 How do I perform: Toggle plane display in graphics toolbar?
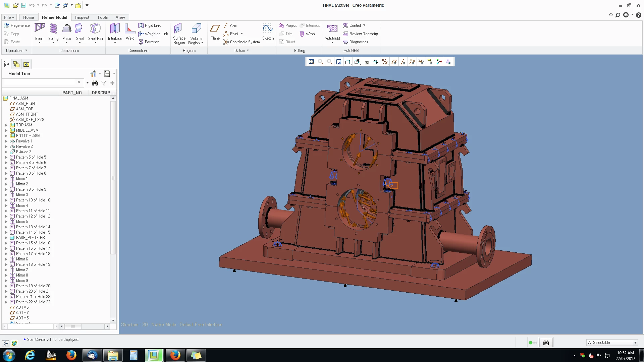[394, 62]
